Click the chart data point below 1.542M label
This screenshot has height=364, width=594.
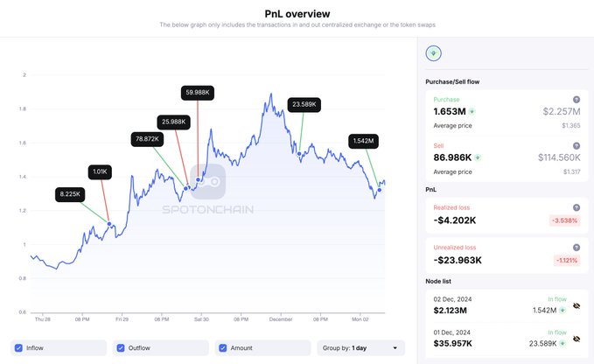(379, 190)
